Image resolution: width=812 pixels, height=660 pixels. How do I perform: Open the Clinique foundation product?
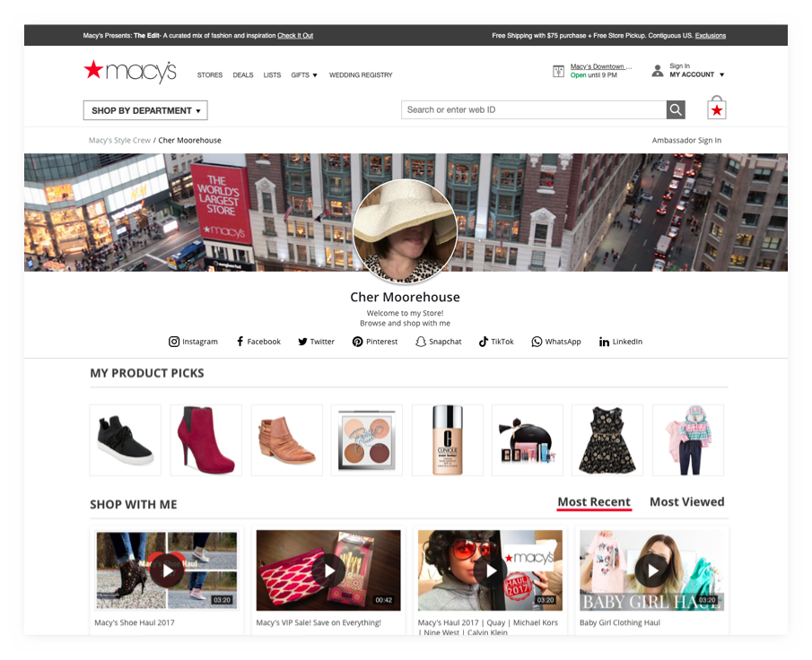click(448, 440)
